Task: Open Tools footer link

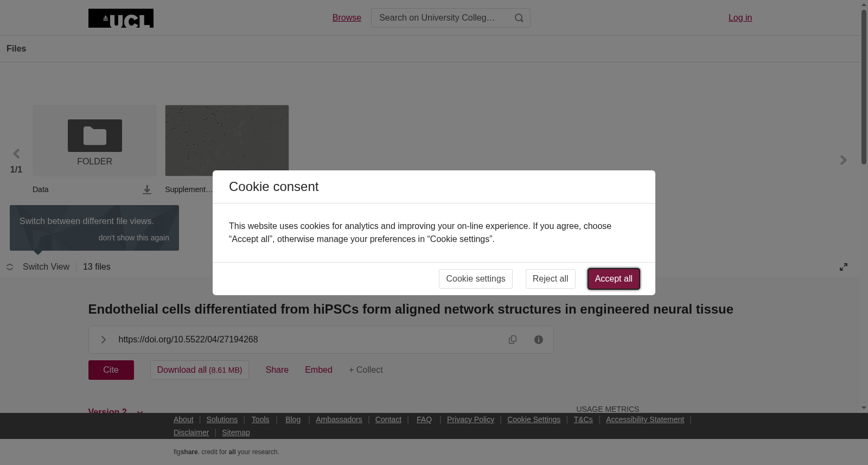Action: 260,419
